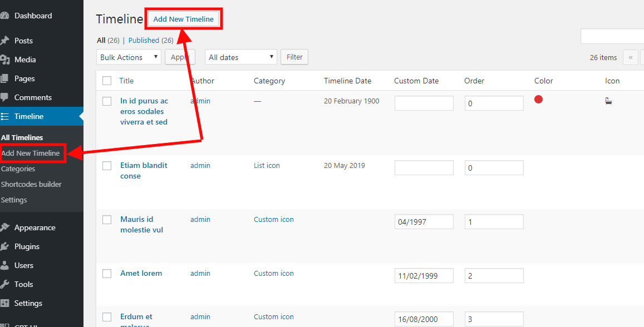The width and height of the screenshot is (644, 327).
Task: Click the Media icon in sidebar
Action: click(4, 60)
